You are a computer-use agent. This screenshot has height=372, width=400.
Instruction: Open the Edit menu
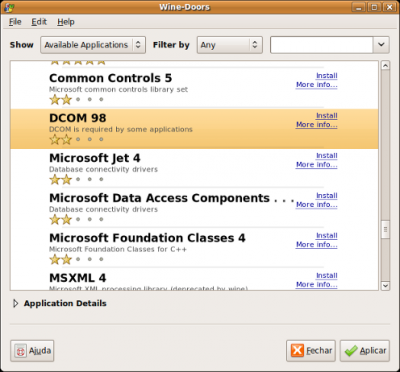(x=39, y=22)
